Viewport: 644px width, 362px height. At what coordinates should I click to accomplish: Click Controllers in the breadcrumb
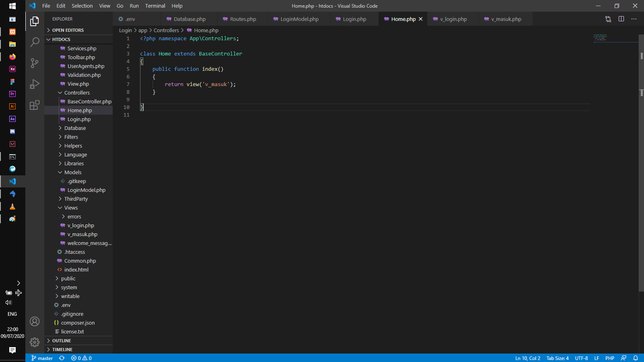tap(166, 30)
